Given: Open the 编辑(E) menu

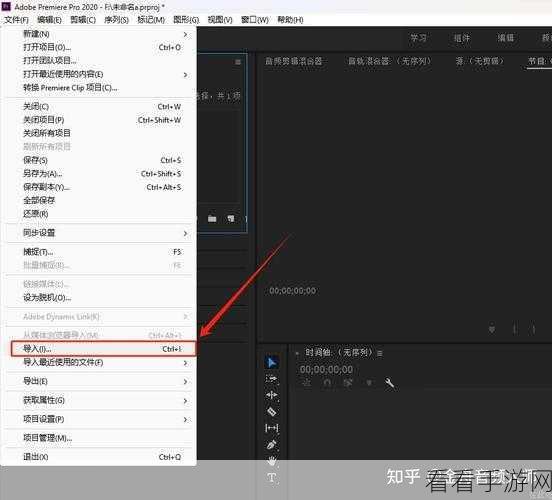Looking at the screenshot, I should (x=49, y=20).
